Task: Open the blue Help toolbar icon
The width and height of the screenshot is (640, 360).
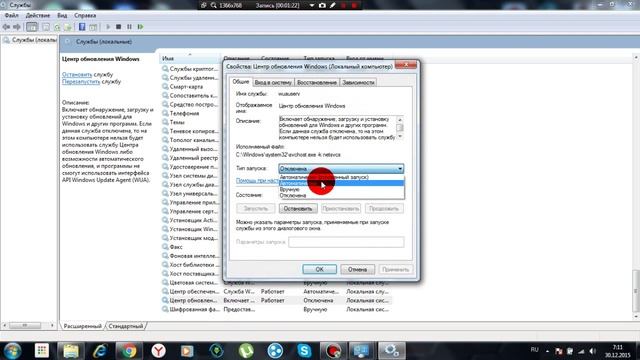Action: pos(82,27)
